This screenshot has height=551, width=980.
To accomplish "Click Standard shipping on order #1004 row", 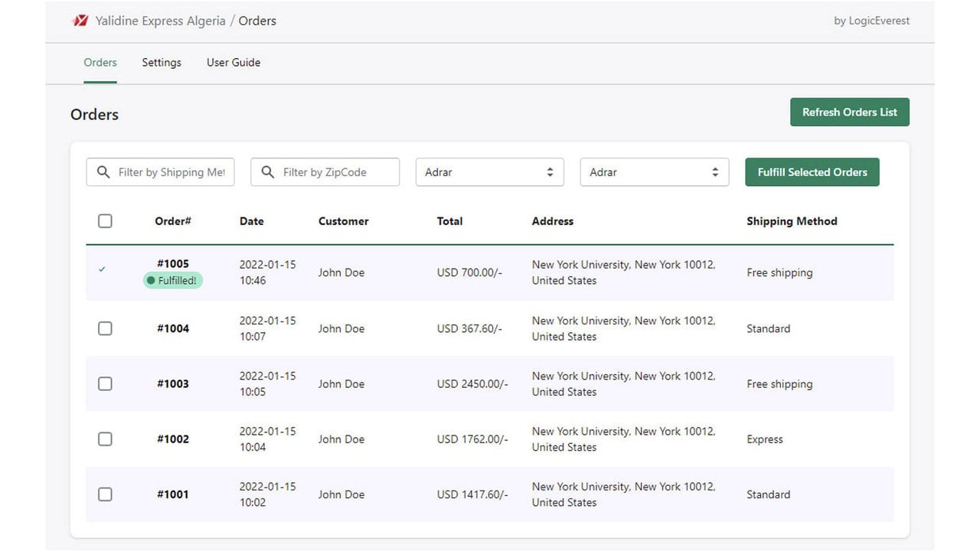I will pos(768,328).
